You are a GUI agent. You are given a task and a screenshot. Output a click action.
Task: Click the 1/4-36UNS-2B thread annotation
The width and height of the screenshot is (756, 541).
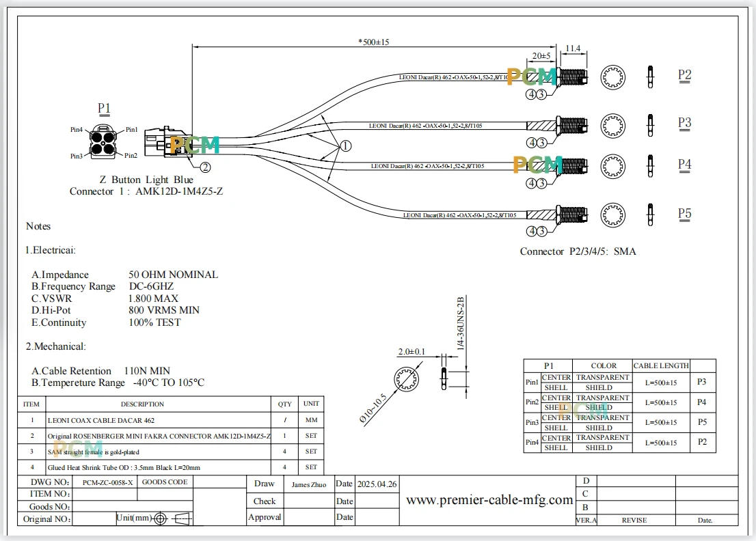tap(461, 323)
